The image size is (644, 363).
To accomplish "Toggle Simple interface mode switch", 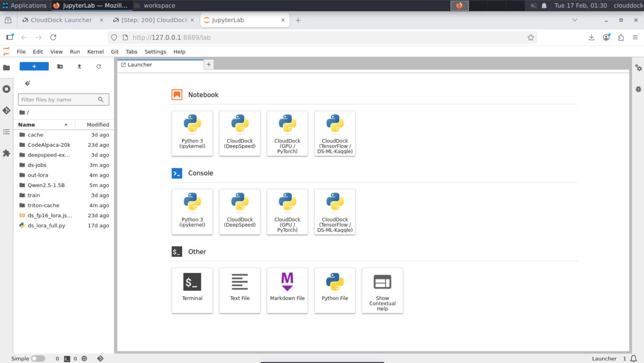I will (38, 358).
